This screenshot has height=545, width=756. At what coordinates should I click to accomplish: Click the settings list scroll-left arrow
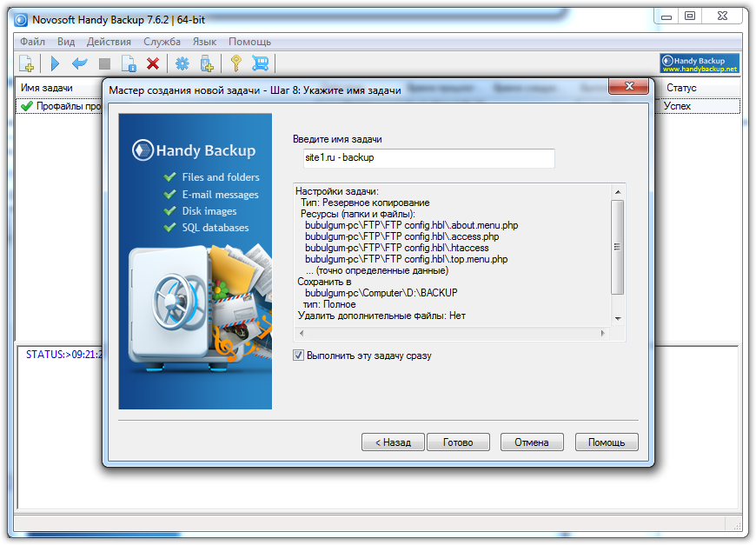point(302,333)
